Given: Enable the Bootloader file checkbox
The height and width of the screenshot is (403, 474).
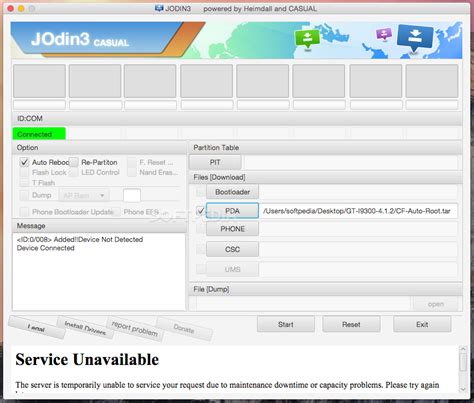Looking at the screenshot, I should pos(200,192).
